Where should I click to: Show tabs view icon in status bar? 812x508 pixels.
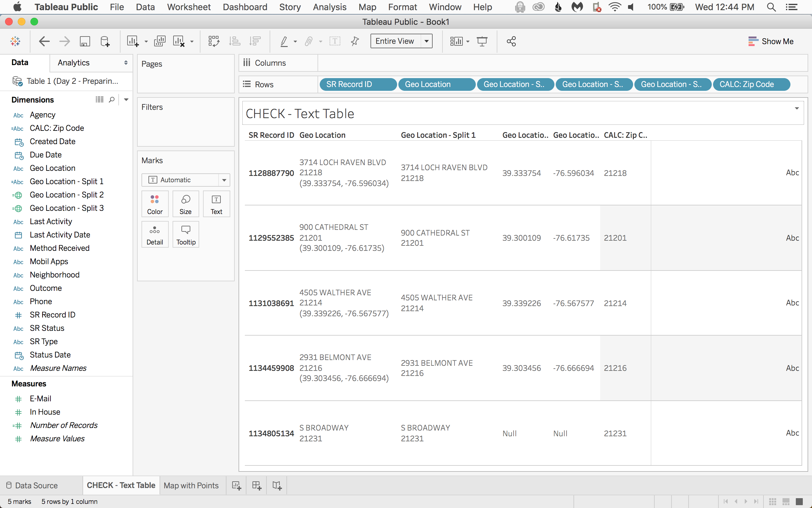[799, 501]
